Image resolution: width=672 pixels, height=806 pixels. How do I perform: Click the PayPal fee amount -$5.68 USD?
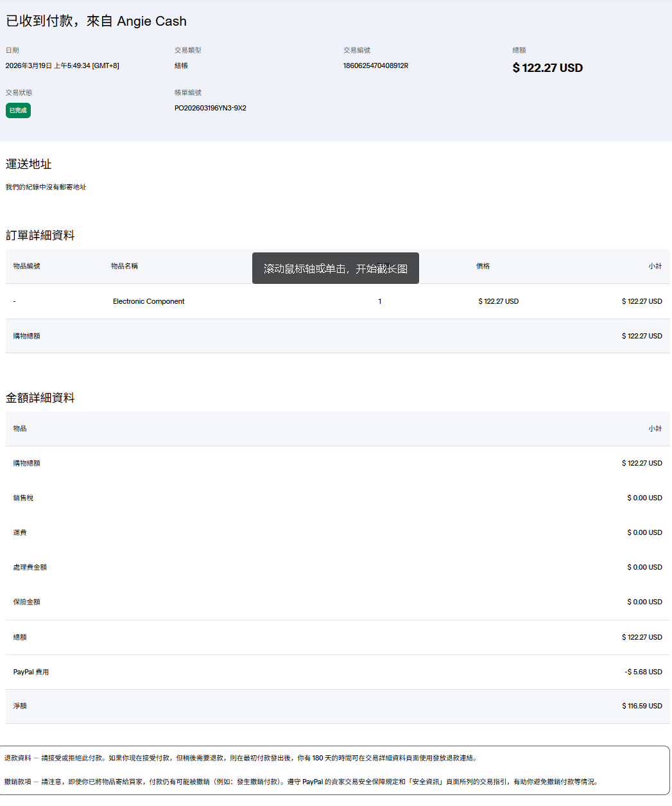point(643,672)
